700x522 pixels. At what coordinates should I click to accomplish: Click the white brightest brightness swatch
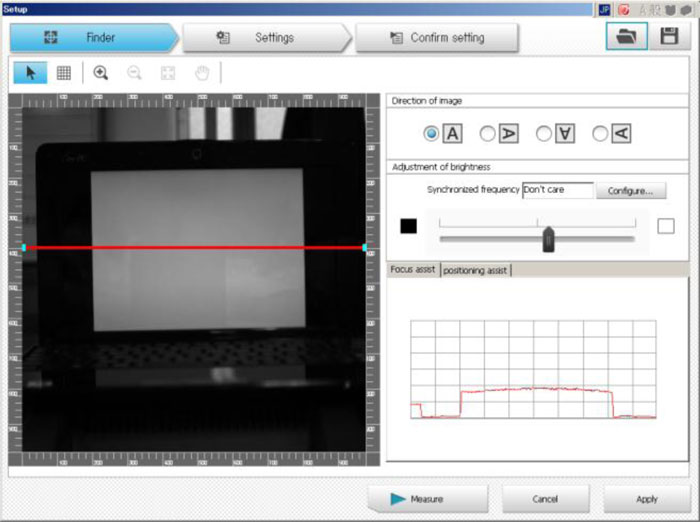coord(666,226)
